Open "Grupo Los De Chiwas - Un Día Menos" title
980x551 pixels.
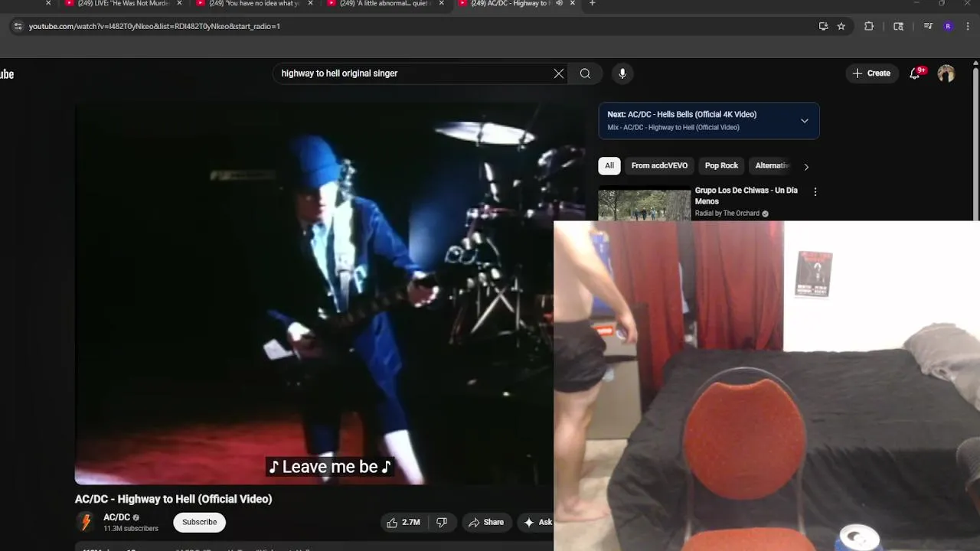click(x=746, y=196)
